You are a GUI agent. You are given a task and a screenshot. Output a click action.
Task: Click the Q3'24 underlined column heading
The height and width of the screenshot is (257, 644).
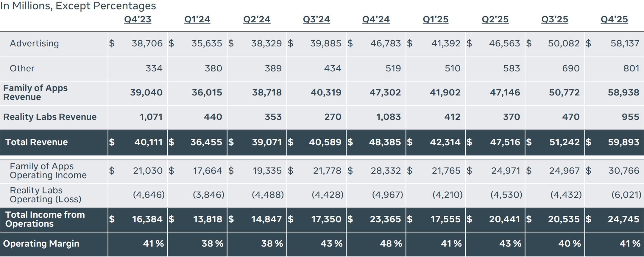(316, 19)
